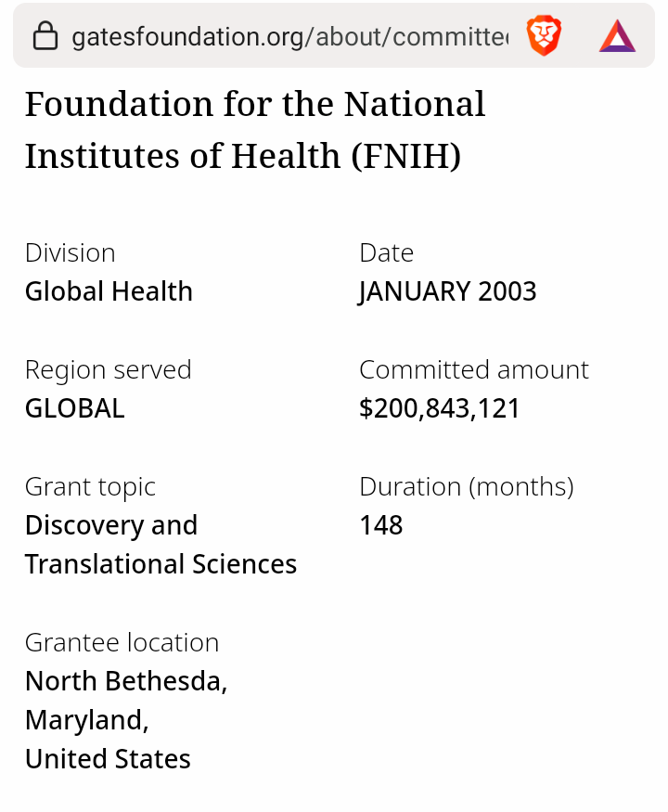
Task: Select the GLOBAL region value
Action: point(74,408)
